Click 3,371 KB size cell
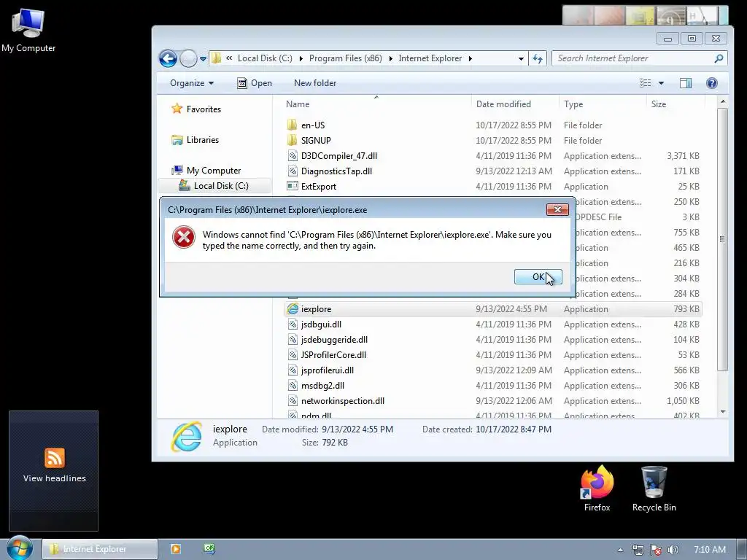 tap(683, 156)
